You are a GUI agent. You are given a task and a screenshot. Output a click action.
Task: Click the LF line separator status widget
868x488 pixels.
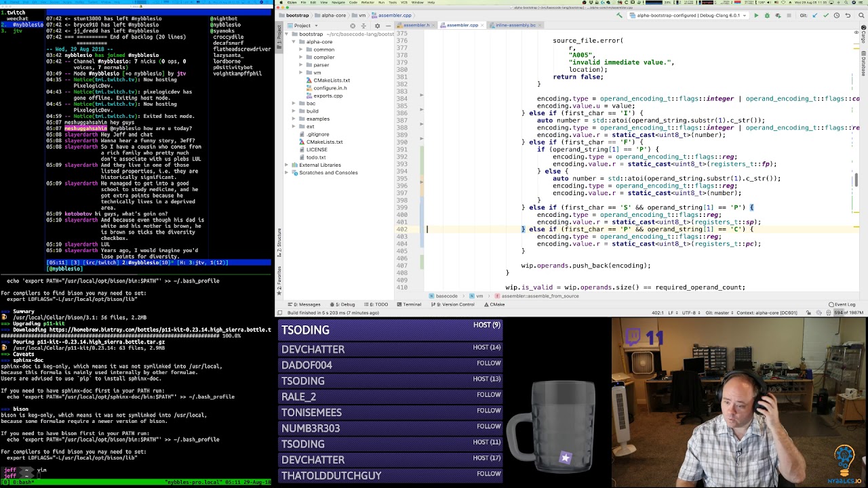coord(672,312)
